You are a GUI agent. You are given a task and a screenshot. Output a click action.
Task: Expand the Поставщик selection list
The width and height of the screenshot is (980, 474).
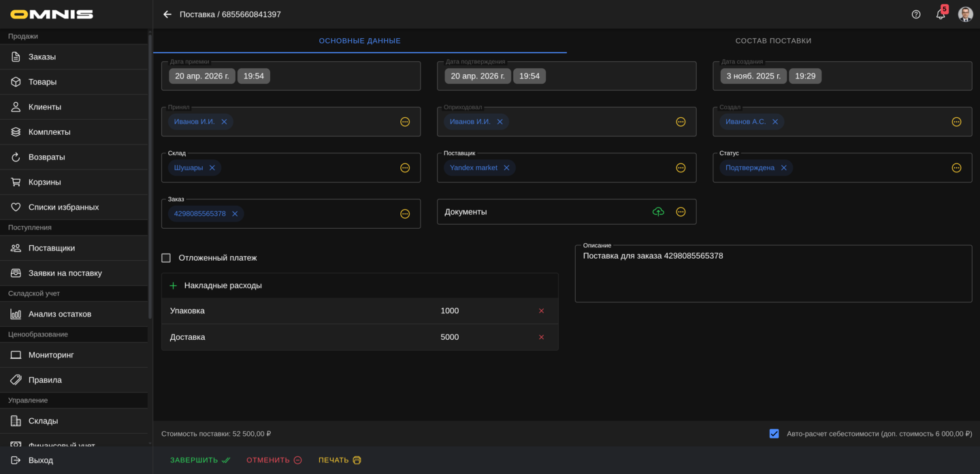(681, 168)
